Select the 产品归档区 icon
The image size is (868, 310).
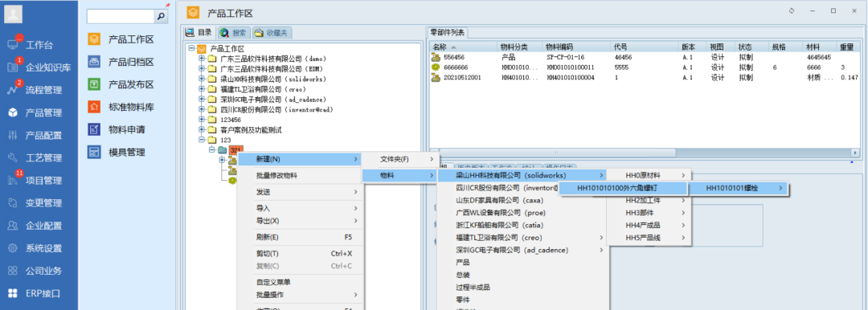tap(94, 62)
